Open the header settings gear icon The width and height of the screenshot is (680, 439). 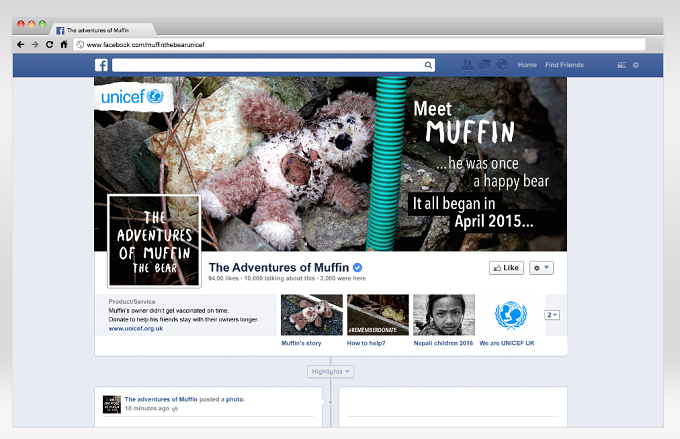[636, 65]
